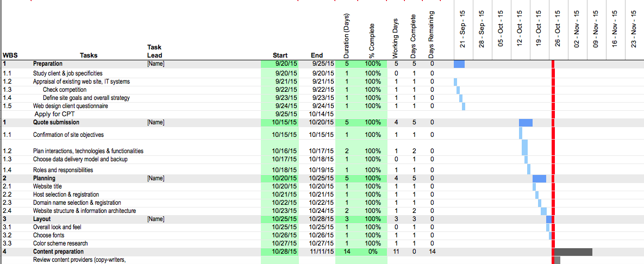Select the Apply for CPT task cell
644x264 pixels.
54,114
